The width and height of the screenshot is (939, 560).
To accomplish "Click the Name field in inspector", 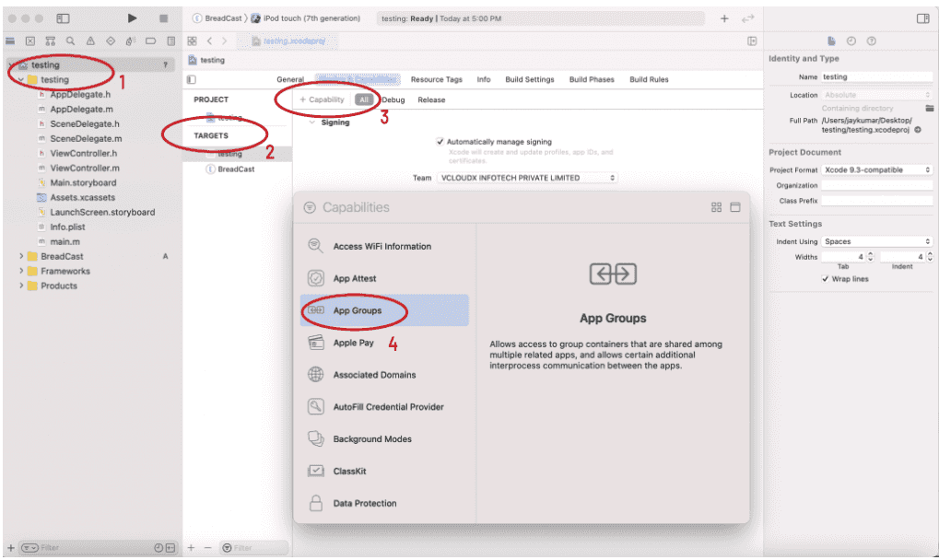I will [x=876, y=77].
